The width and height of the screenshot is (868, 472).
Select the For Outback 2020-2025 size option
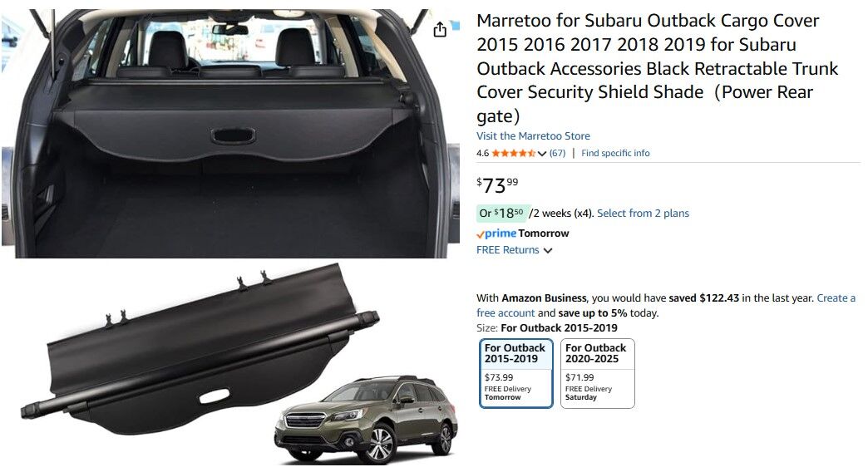[597, 373]
